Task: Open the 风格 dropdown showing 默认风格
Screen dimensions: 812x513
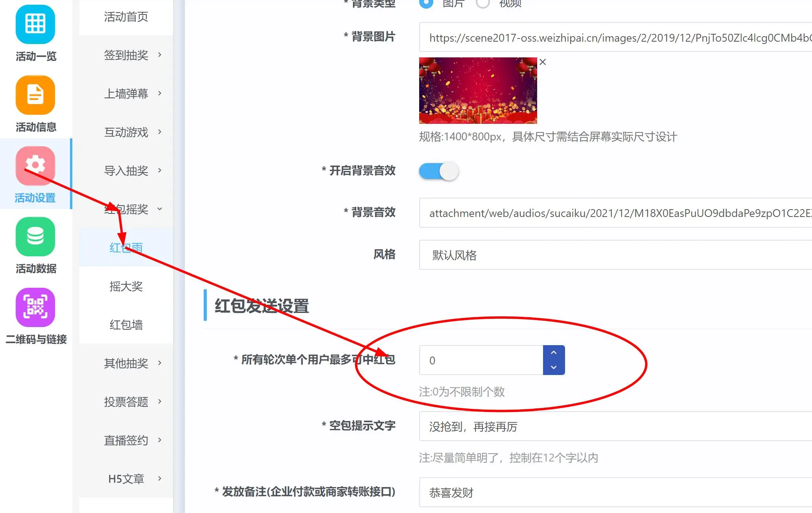Action: pyautogui.click(x=615, y=255)
